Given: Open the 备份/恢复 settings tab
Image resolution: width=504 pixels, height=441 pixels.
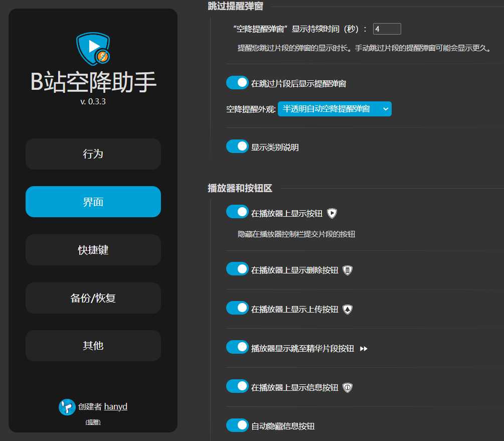Looking at the screenshot, I should [x=93, y=298].
